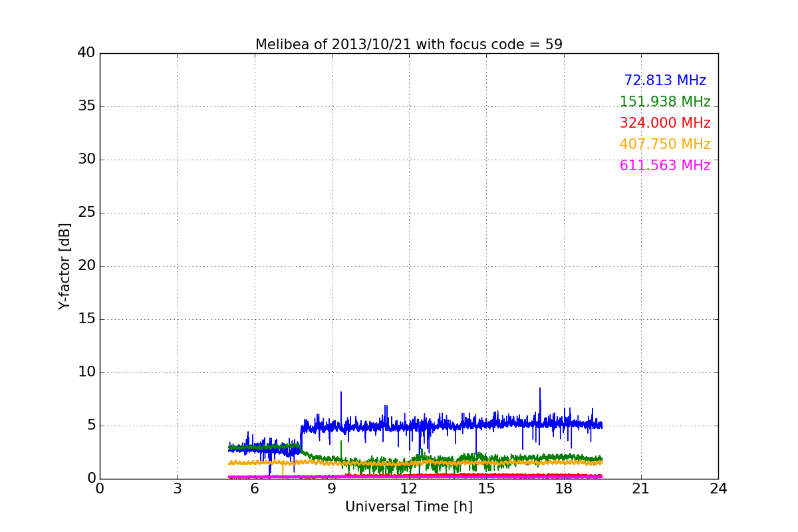
Task: Click the y-axis tick label 30
Action: pyautogui.click(x=86, y=160)
